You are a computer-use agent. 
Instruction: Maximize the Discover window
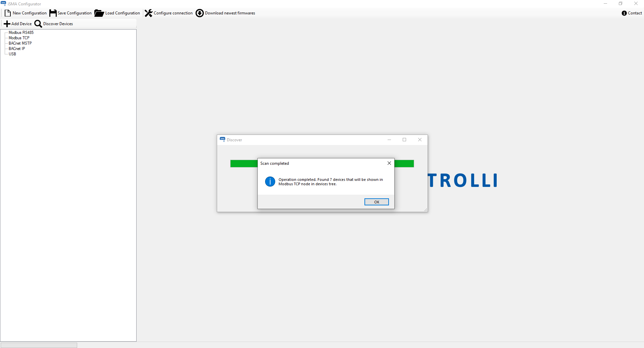tap(404, 140)
